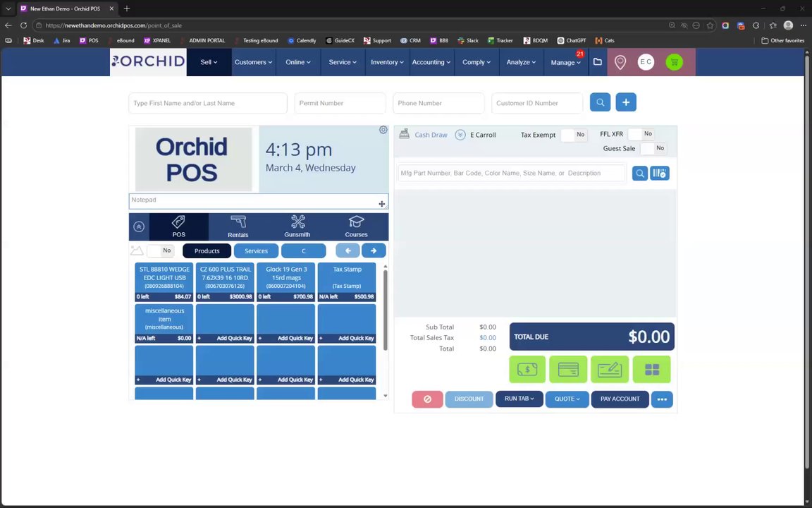The height and width of the screenshot is (508, 812).
Task: Click the customer name search field
Action: (x=208, y=103)
